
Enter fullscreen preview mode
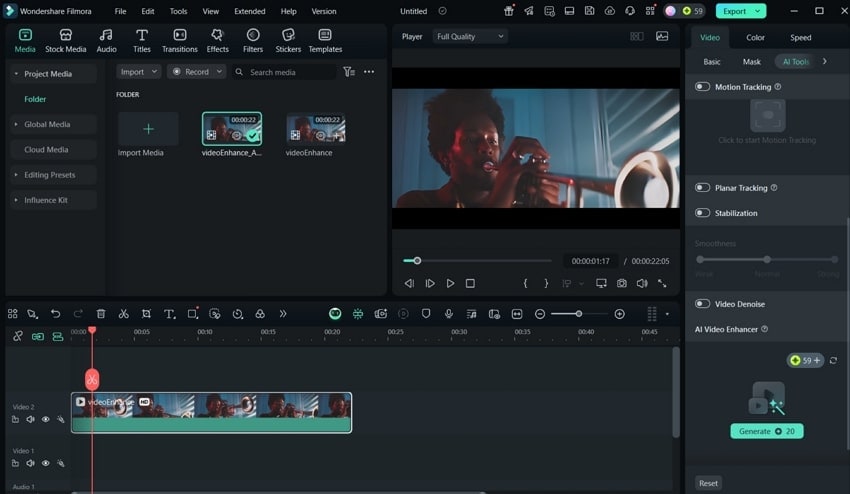pos(662,283)
